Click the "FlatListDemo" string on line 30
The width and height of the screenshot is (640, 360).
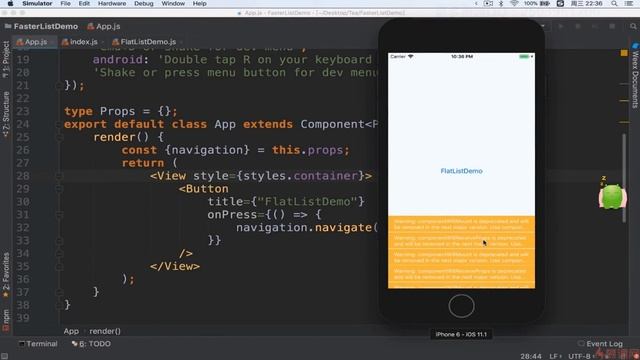pyautogui.click(x=308, y=201)
